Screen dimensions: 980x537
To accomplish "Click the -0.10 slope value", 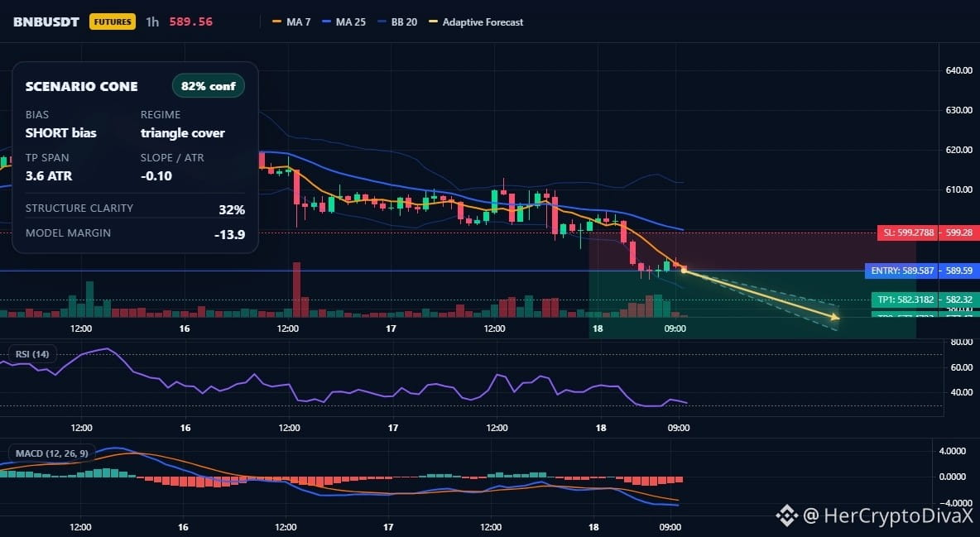I will 156,175.
